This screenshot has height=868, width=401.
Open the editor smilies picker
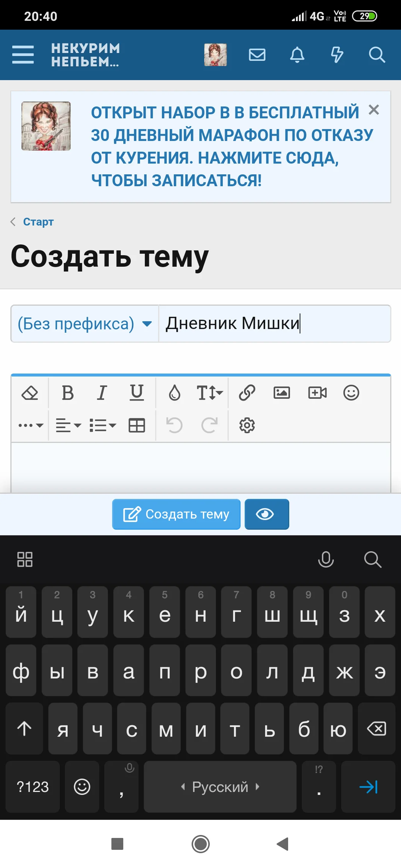coord(351,393)
